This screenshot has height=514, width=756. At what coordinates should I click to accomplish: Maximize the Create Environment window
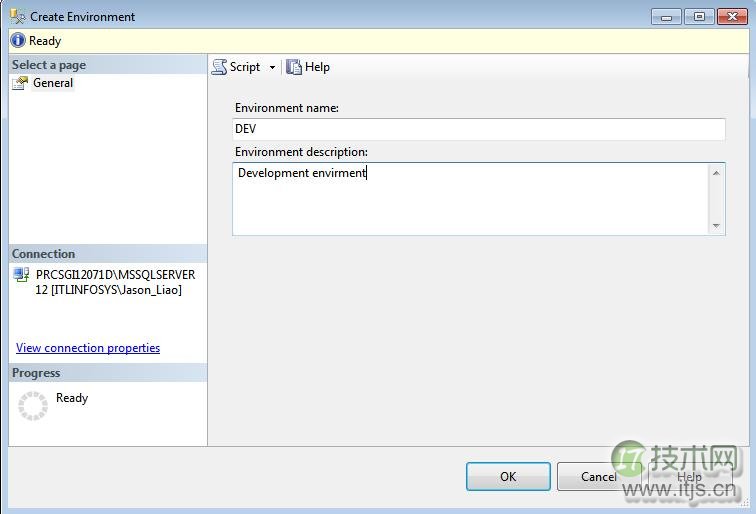point(698,16)
